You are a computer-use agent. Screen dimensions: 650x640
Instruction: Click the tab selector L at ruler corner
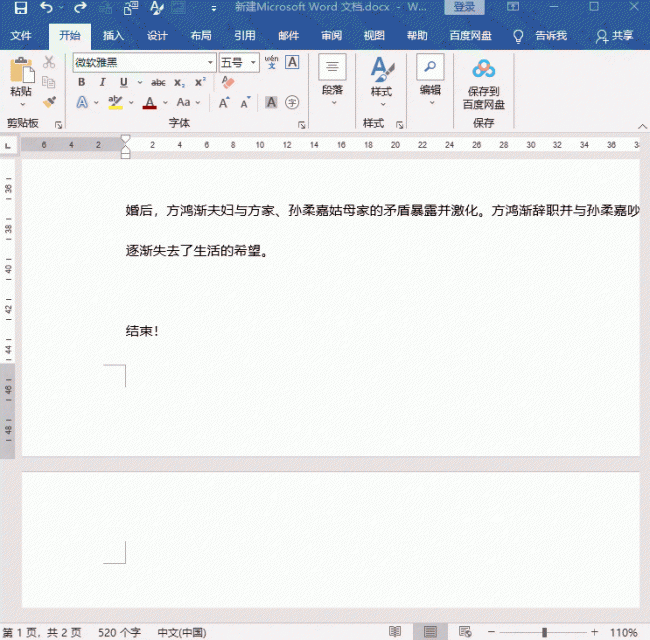pos(8,145)
